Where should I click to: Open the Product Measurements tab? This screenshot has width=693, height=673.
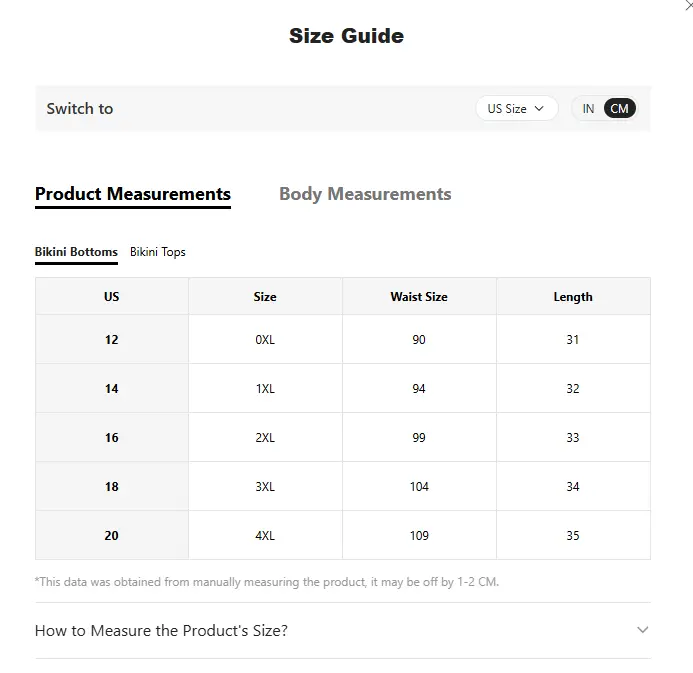pos(133,194)
